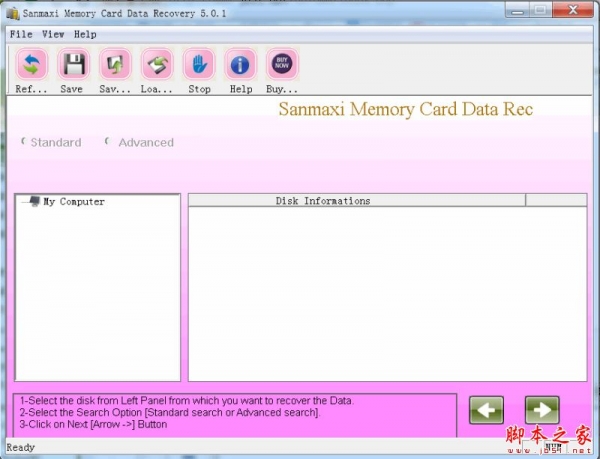Select My Computer computer icon in tree
The width and height of the screenshot is (600, 459).
tap(34, 201)
